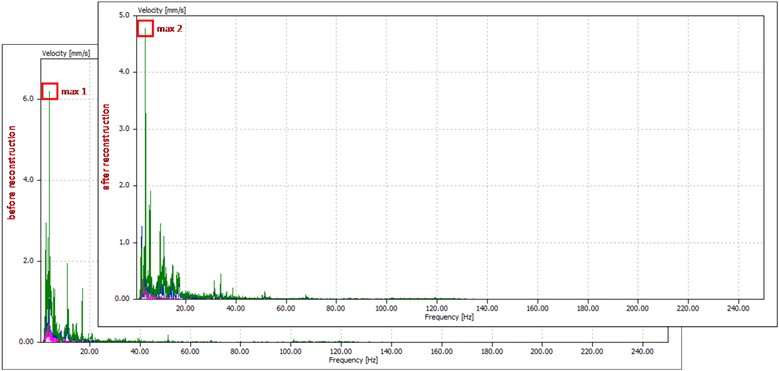Image resolution: width=779 pixels, height=371 pixels.
Task: Click the max 2 label text
Action: click(x=169, y=29)
